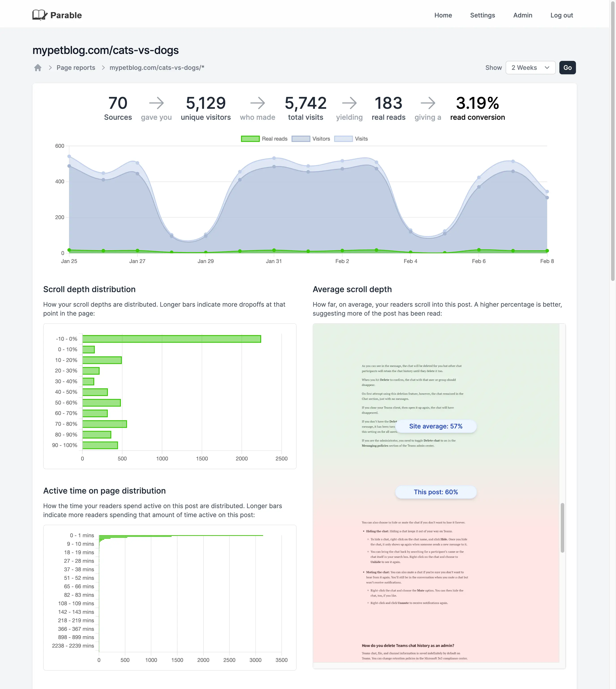The image size is (616, 689).
Task: Click the arrow before read conversion
Action: (428, 103)
